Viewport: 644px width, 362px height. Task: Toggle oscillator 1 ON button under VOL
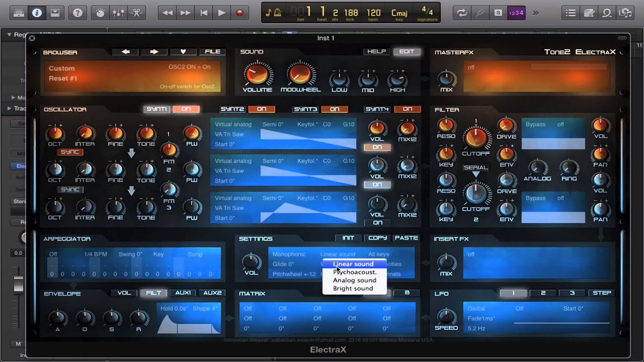click(x=377, y=147)
